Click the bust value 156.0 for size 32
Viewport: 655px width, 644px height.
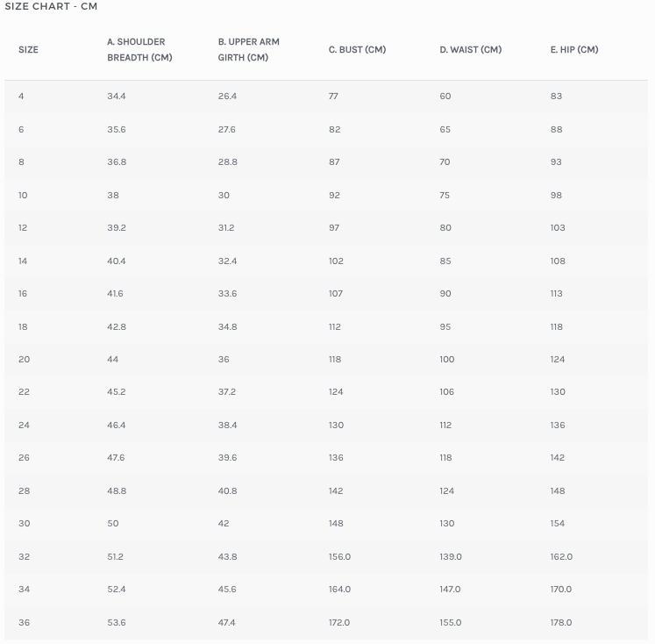click(x=339, y=557)
